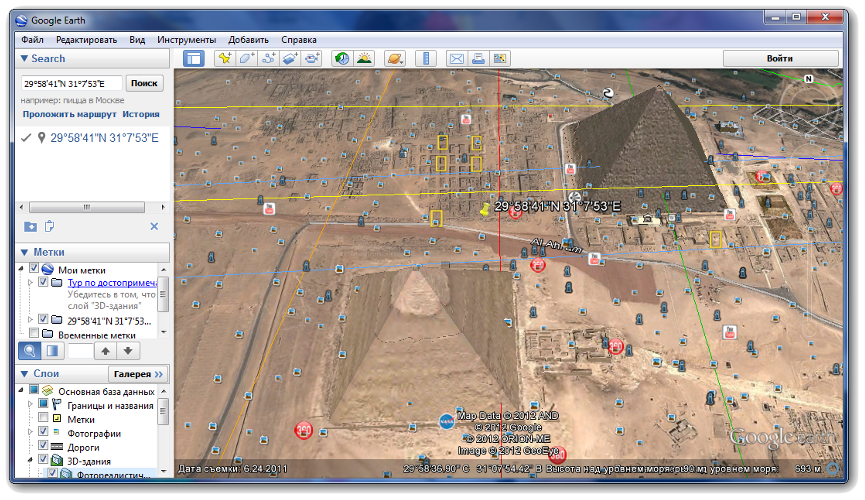The width and height of the screenshot is (865, 500).
Task: Toggle the sidebar panel button
Action: click(x=194, y=59)
